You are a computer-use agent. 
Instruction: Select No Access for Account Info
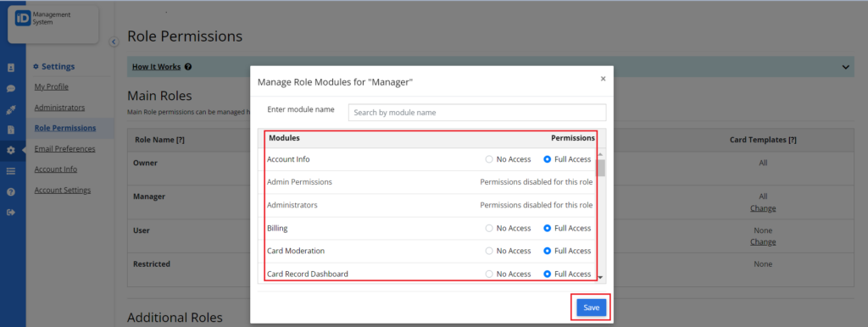(x=489, y=159)
